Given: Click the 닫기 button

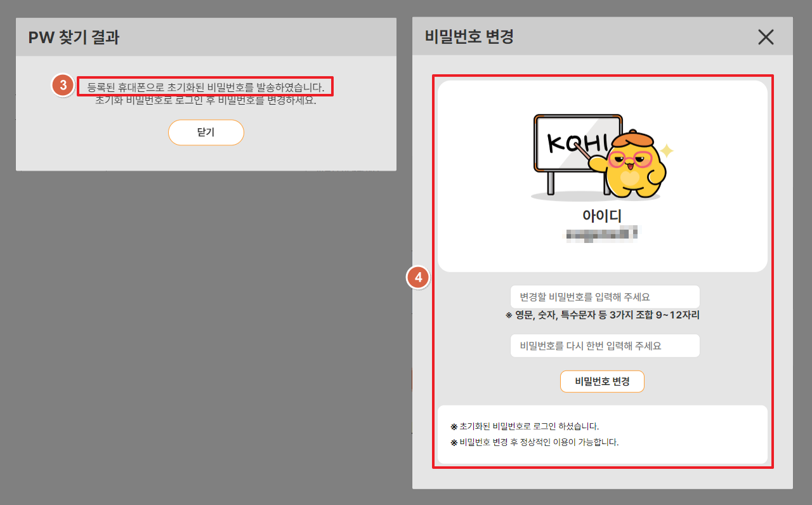Looking at the screenshot, I should click(x=206, y=132).
